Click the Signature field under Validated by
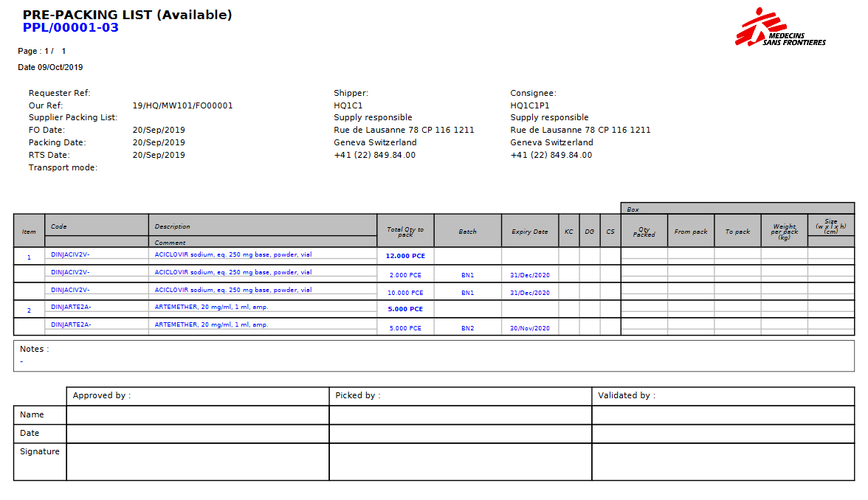This screenshot has height=500, width=868. [x=723, y=462]
